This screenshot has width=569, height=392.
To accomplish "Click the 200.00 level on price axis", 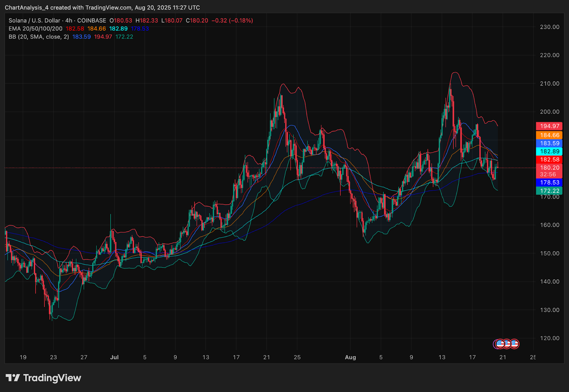I will (x=549, y=112).
